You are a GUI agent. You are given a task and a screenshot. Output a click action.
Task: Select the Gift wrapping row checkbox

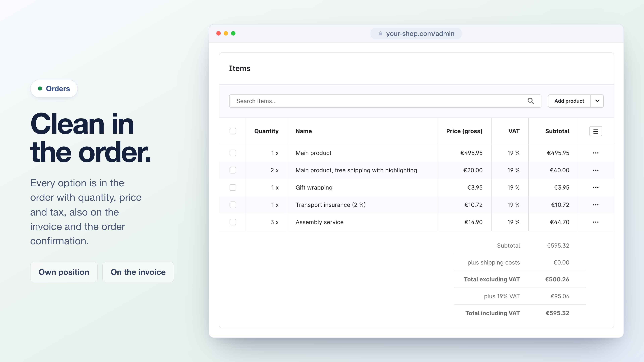(233, 187)
